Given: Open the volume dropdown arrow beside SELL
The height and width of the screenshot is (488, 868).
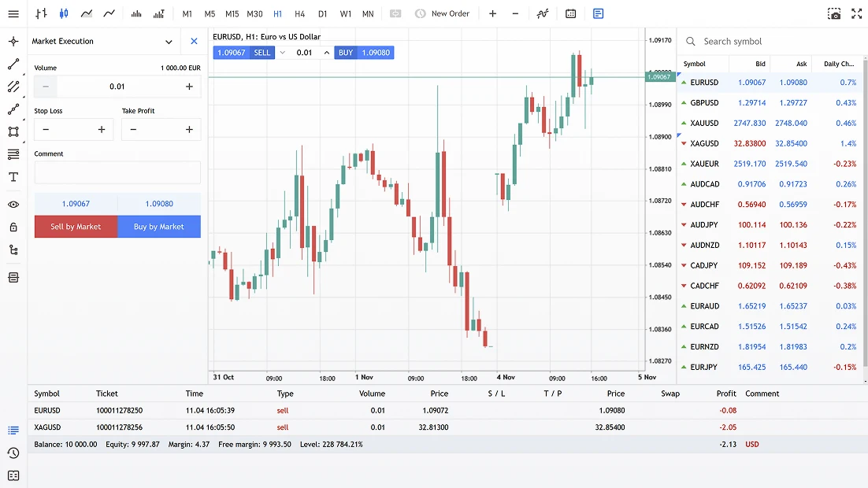Looking at the screenshot, I should pos(282,53).
